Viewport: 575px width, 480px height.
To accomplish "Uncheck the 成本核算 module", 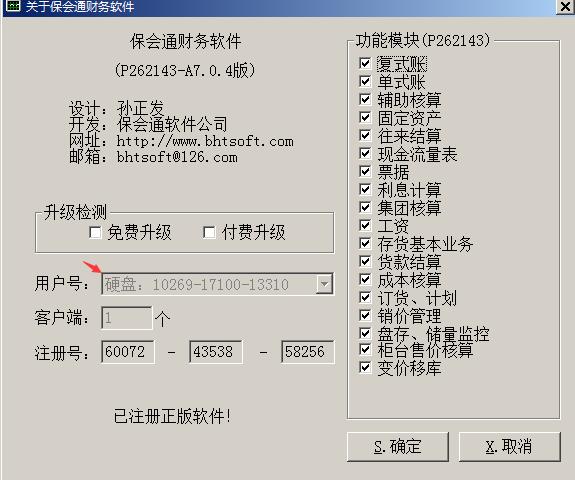I will (x=365, y=279).
